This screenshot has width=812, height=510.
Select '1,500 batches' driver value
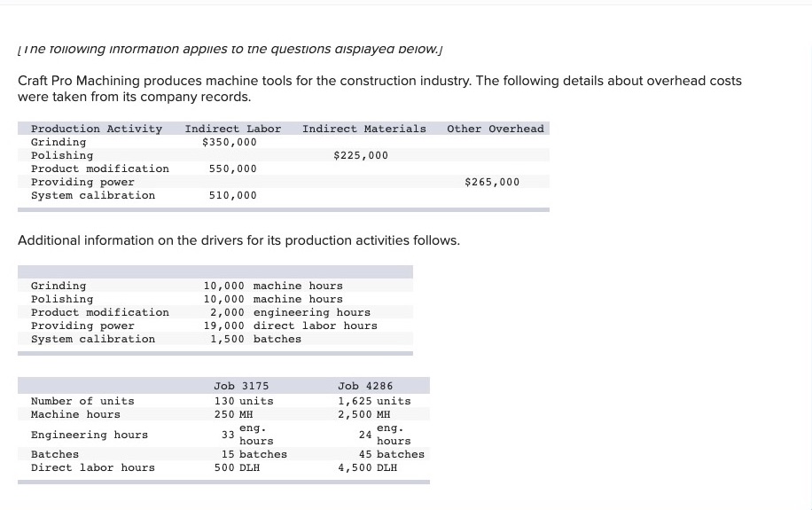[x=256, y=339]
